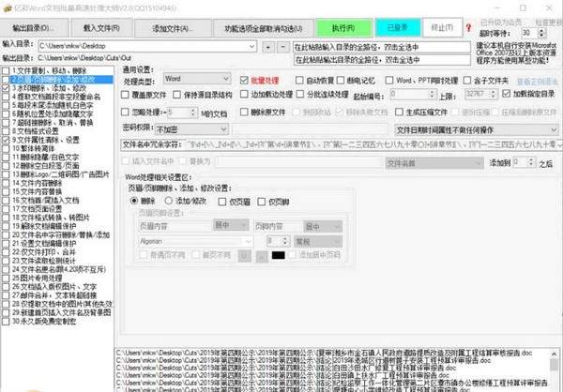Click the minus button beside input directory
This screenshot has height=392, width=563.
point(282,45)
